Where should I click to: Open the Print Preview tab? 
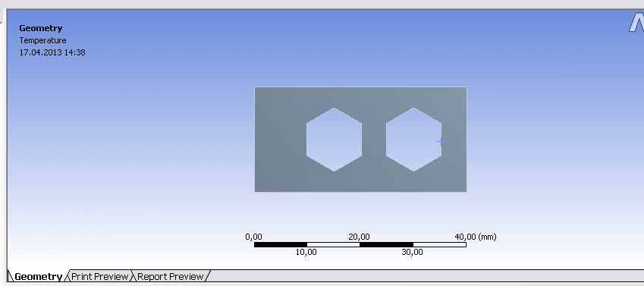point(100,277)
